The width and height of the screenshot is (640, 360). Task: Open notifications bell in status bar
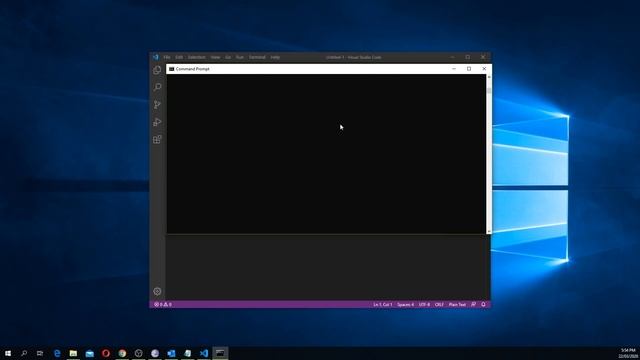[x=483, y=304]
